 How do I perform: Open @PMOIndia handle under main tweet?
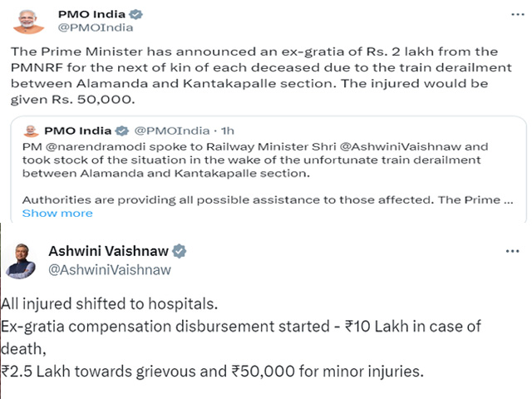click(x=96, y=27)
